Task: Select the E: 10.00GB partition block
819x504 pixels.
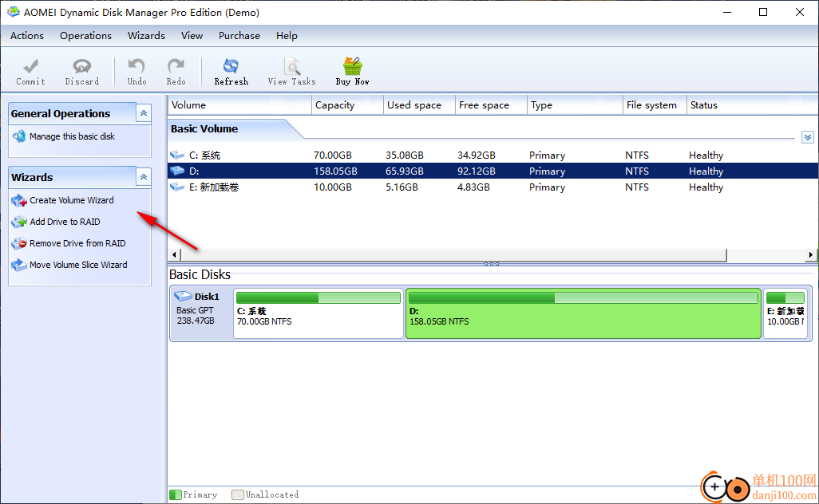Action: (785, 313)
